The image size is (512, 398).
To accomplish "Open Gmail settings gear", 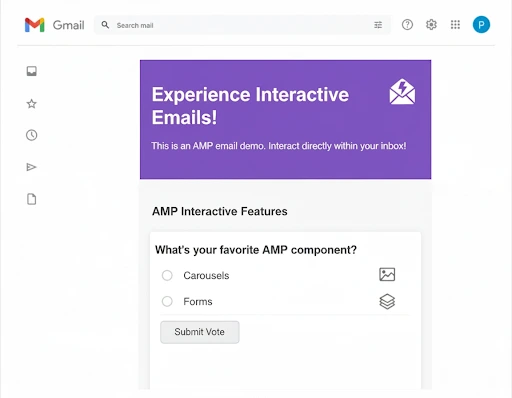I will point(431,25).
